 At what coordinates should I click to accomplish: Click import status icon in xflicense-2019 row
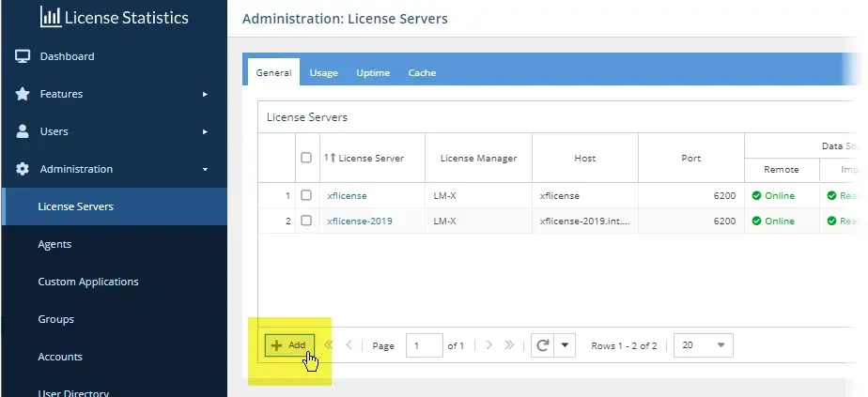pos(831,221)
